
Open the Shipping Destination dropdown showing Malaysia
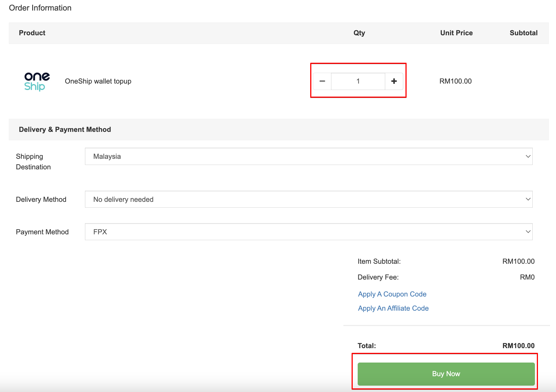coord(309,156)
